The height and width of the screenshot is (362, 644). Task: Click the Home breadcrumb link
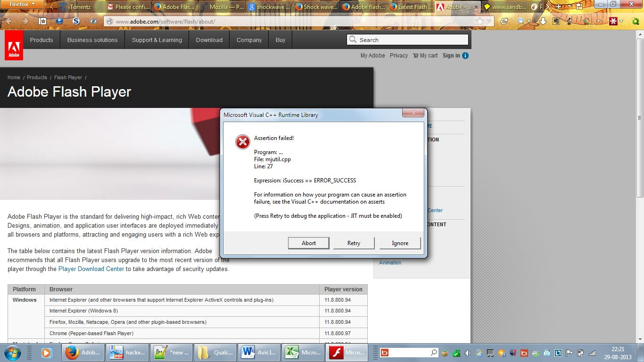coord(14,77)
